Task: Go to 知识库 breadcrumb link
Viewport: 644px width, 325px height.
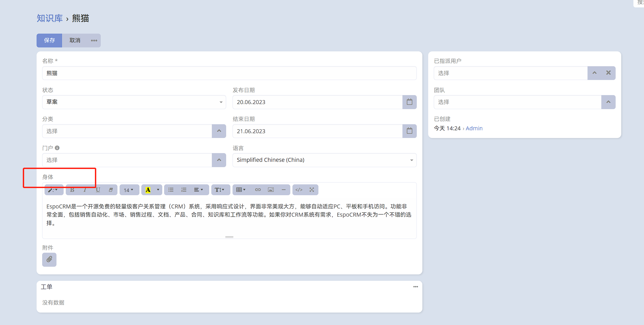Action: click(x=50, y=18)
